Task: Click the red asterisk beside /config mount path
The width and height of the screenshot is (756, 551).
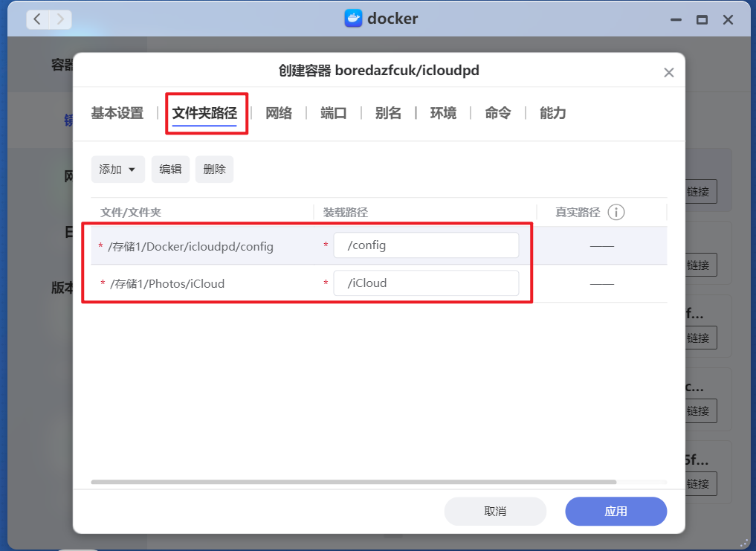Action: coord(325,245)
